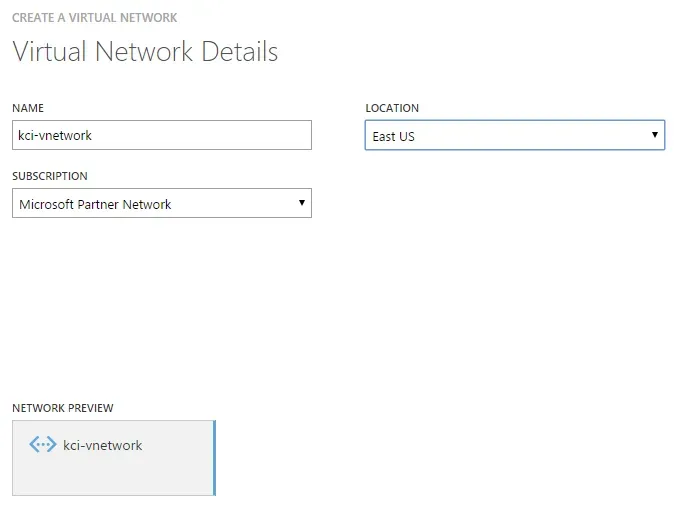Click the LOCATION field label
679x512 pixels.
point(392,108)
